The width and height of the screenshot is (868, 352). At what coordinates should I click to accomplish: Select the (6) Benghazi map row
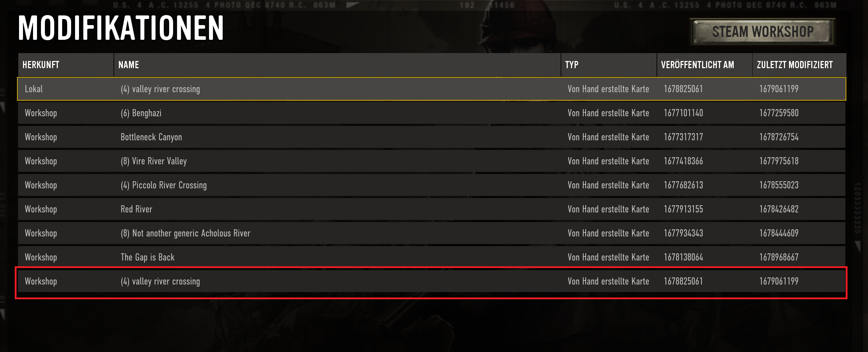coord(432,113)
